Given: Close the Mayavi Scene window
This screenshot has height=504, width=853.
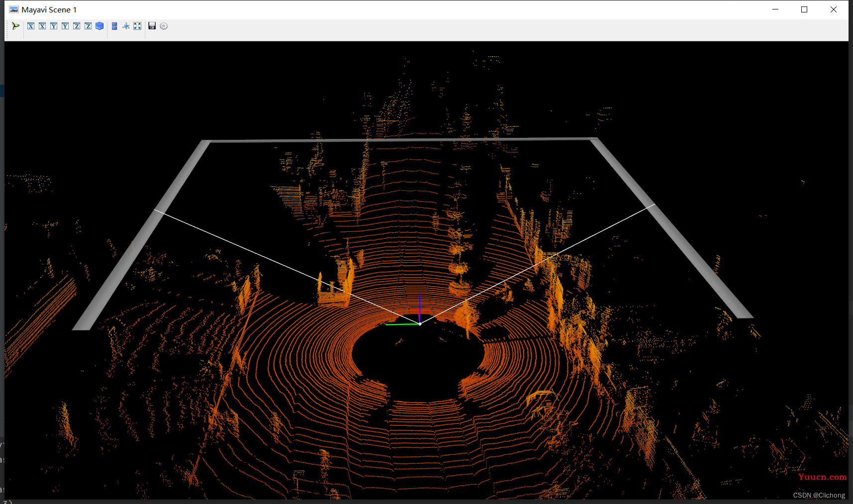Looking at the screenshot, I should pos(834,9).
